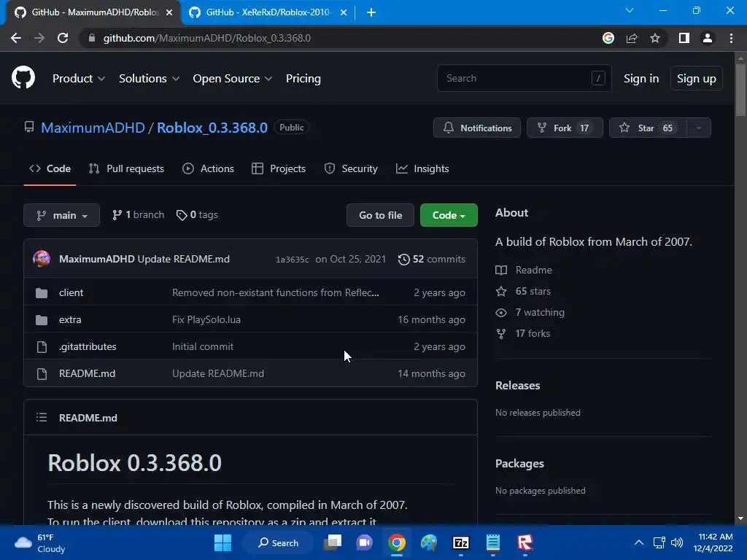Open a new browser tab
This screenshot has width=747, height=560.
tap(371, 12)
